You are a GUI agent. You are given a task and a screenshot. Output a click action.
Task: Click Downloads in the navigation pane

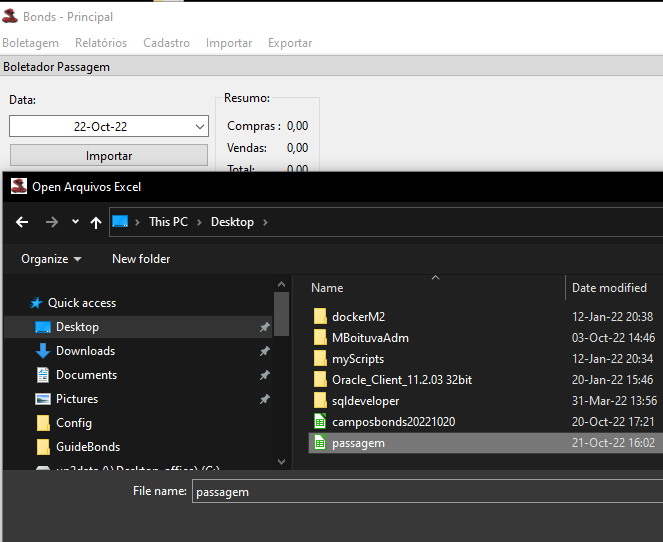tap(85, 351)
